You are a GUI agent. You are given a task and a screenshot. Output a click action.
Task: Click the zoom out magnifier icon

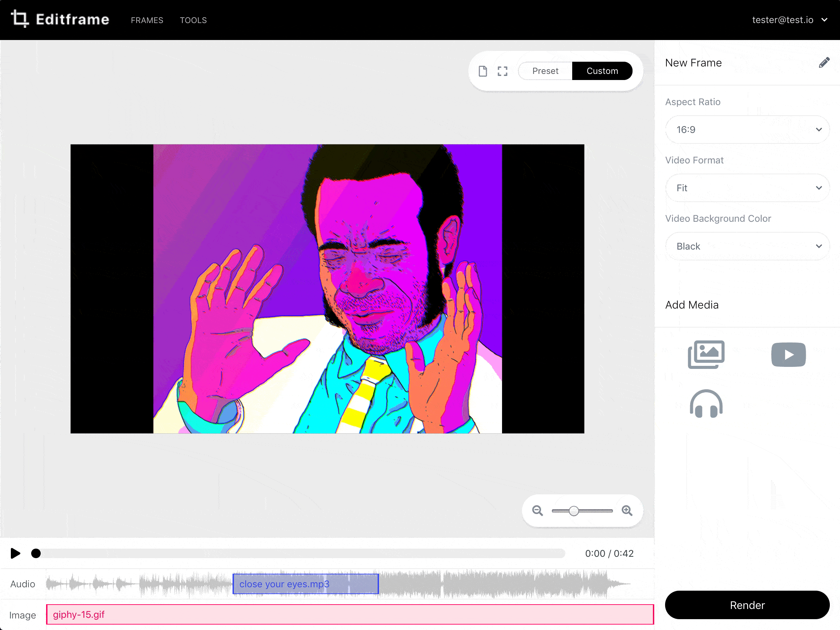[537, 510]
